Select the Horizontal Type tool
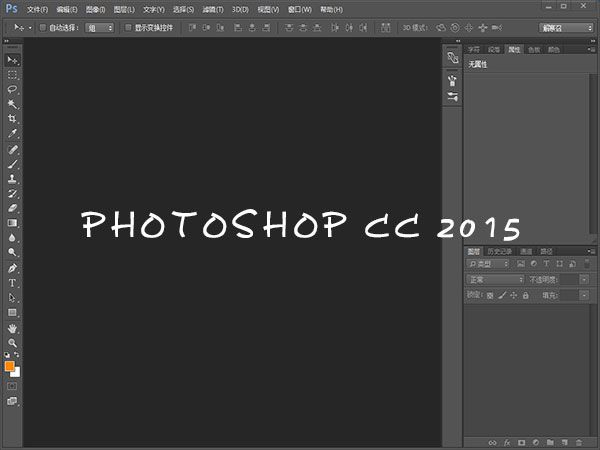This screenshot has height=450, width=600. 12,283
